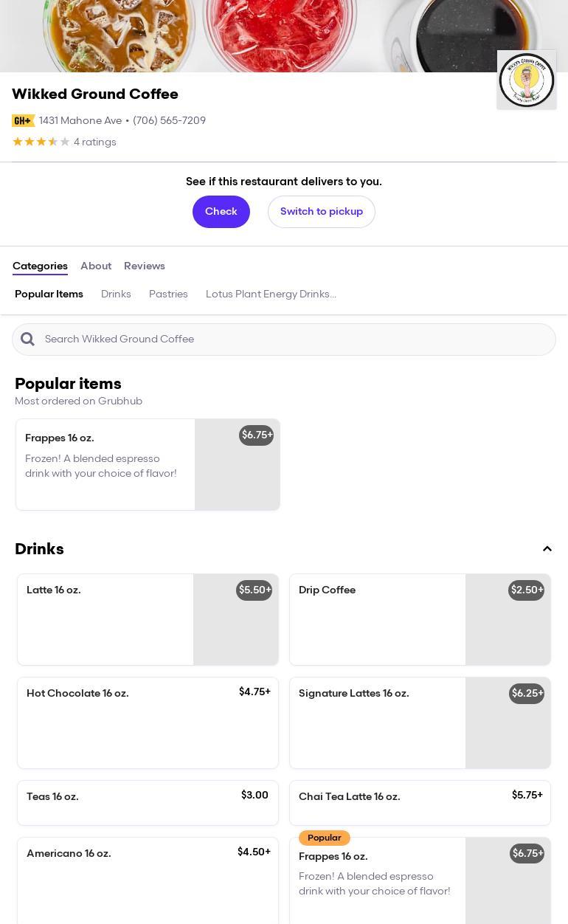Focus the Search Wikked Ground Coffee field
568x924 pixels.
pyautogui.click(x=295, y=339)
